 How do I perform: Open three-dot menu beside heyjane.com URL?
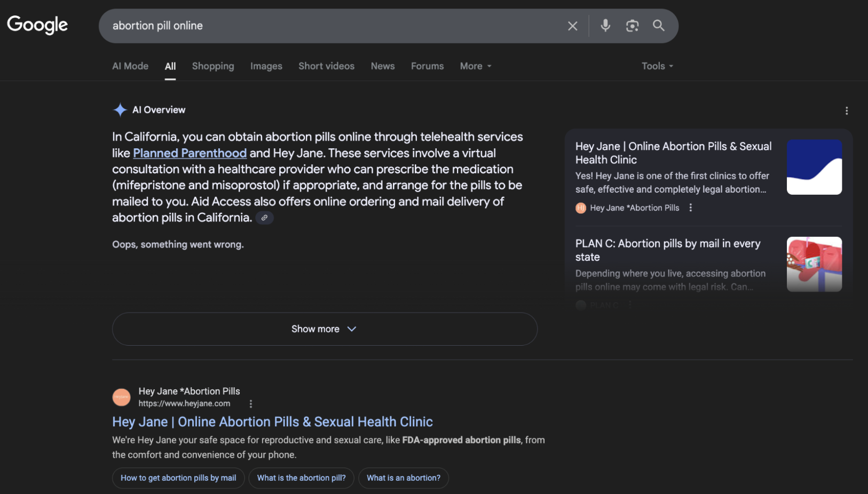251,404
